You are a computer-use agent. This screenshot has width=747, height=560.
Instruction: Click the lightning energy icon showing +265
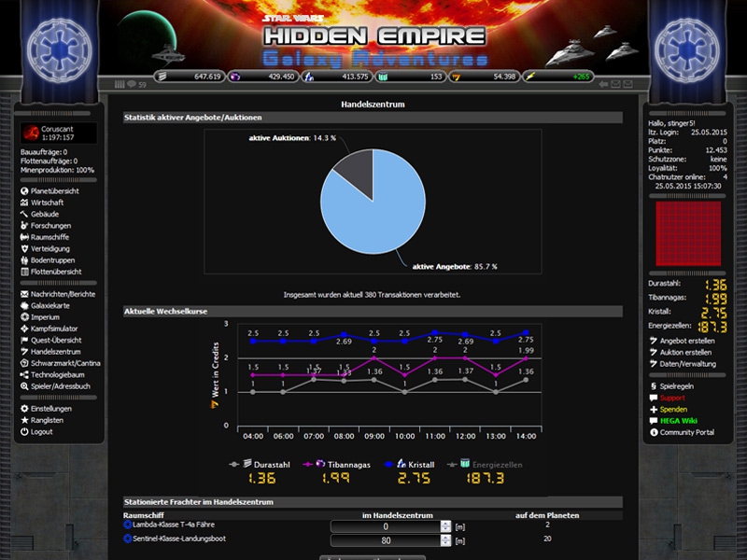coord(530,77)
